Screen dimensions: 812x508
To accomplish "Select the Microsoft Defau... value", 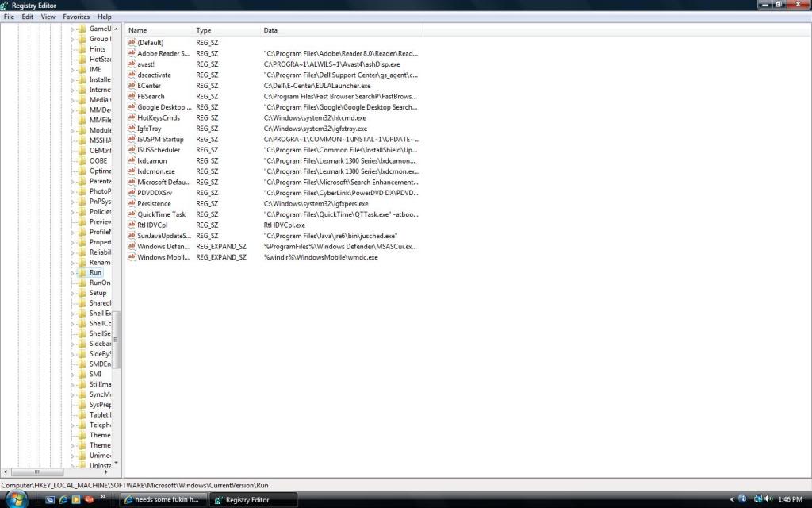I will point(163,183).
